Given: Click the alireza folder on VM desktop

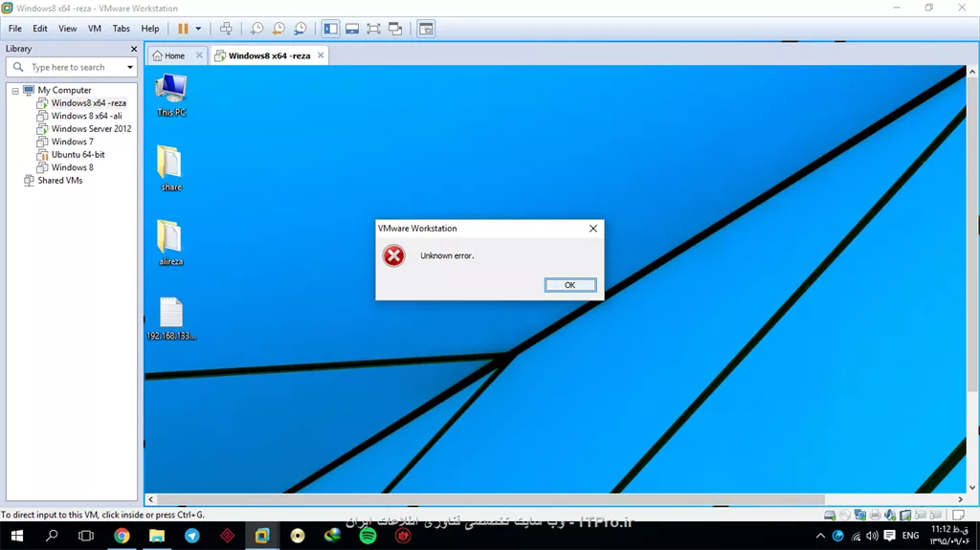Looking at the screenshot, I should tap(170, 243).
